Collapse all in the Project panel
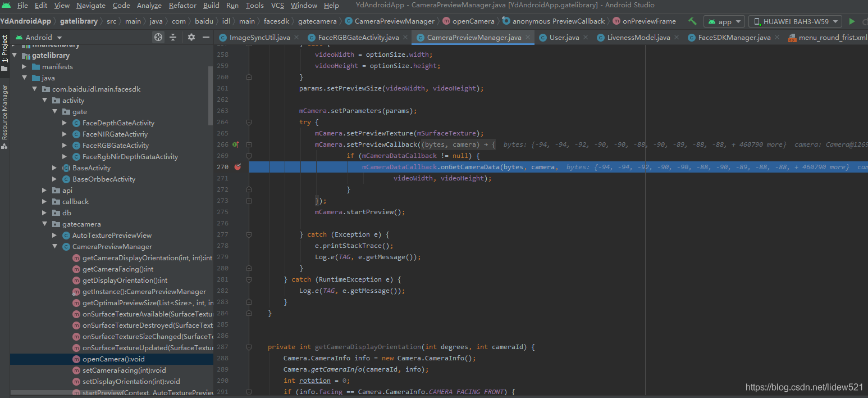 coord(173,37)
